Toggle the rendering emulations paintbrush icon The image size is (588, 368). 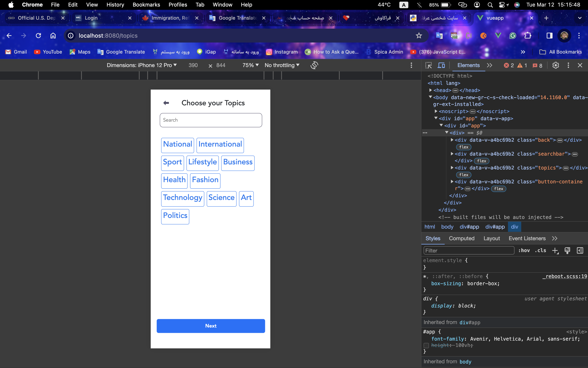[x=567, y=250]
